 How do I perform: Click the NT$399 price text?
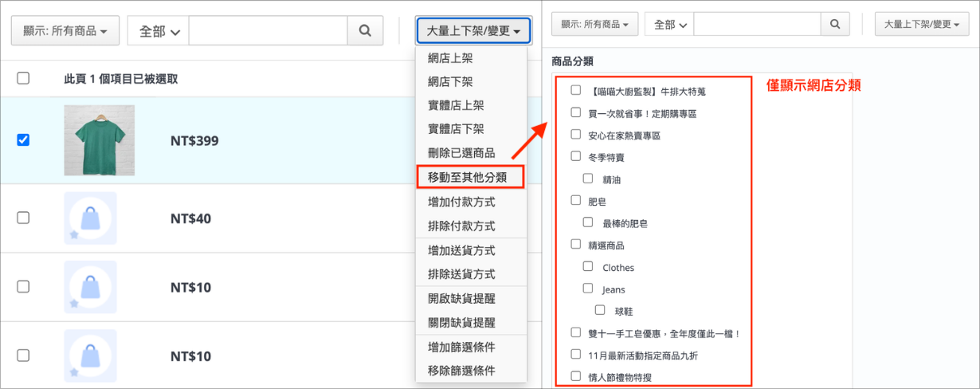point(194,141)
